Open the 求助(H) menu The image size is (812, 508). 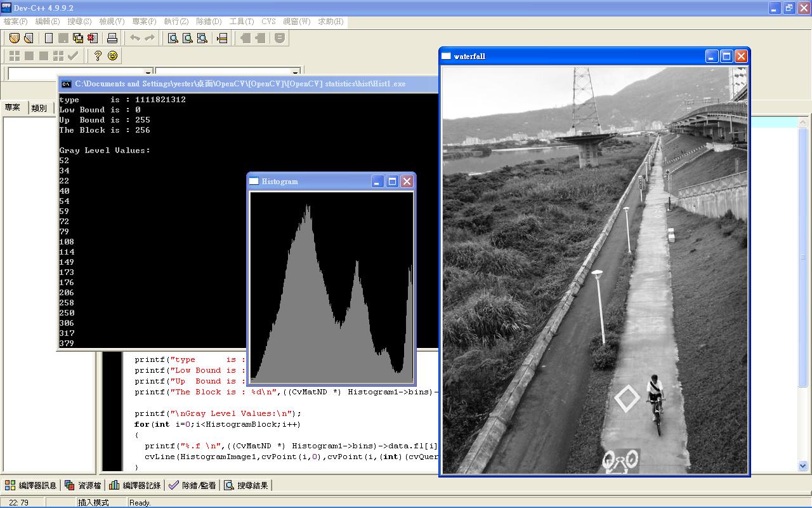(x=331, y=22)
